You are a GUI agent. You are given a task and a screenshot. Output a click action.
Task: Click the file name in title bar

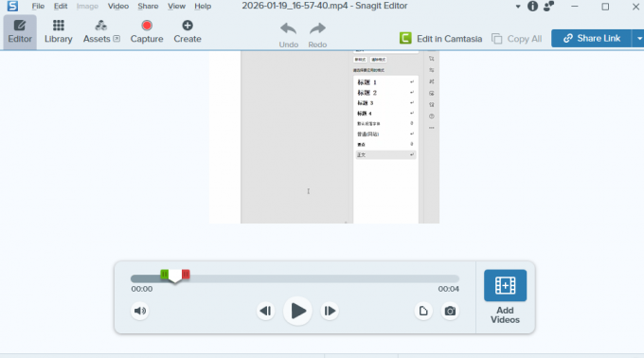point(295,6)
